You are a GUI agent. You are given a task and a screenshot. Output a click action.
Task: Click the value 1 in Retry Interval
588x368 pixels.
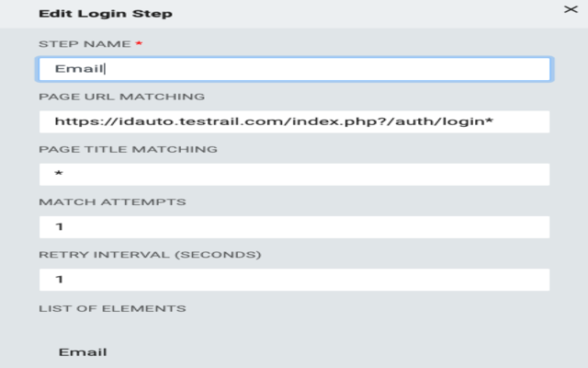(59, 280)
